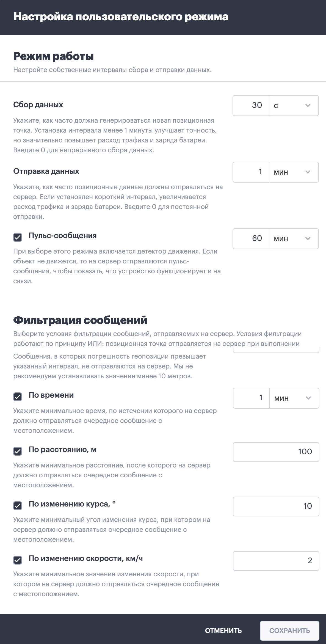The height and width of the screenshot is (644, 326).
Task: Focus the Отправка данных interval field
Action: 251,172
